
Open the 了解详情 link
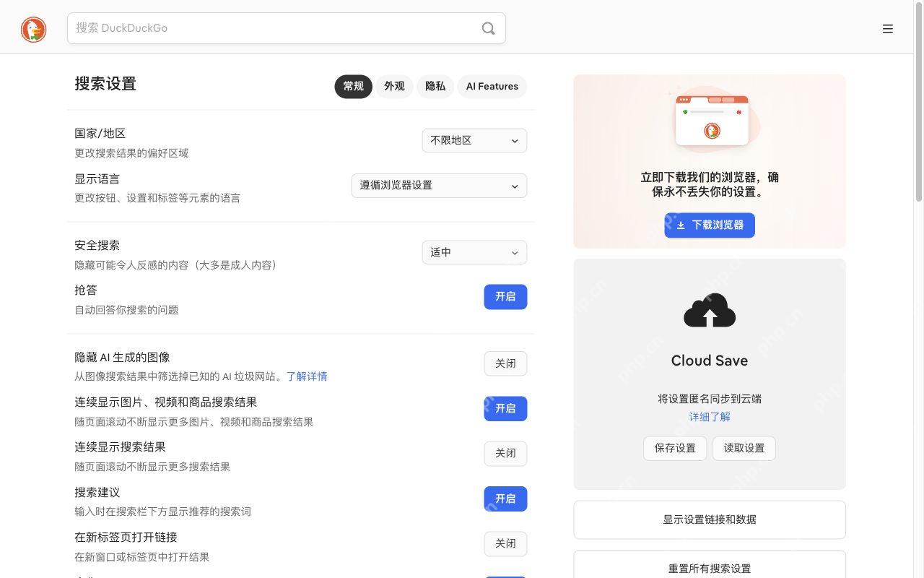click(307, 376)
